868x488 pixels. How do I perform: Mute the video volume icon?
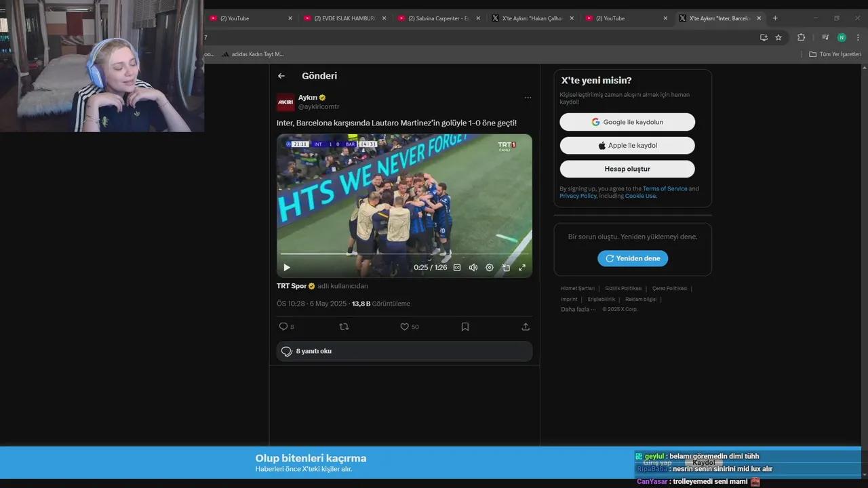coord(473,268)
